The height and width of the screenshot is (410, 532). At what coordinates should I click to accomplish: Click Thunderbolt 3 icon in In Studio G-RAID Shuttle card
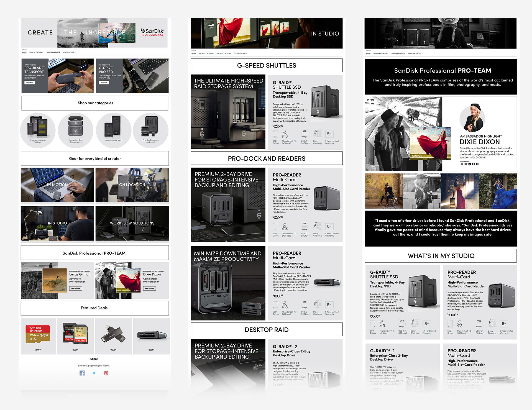point(285,134)
